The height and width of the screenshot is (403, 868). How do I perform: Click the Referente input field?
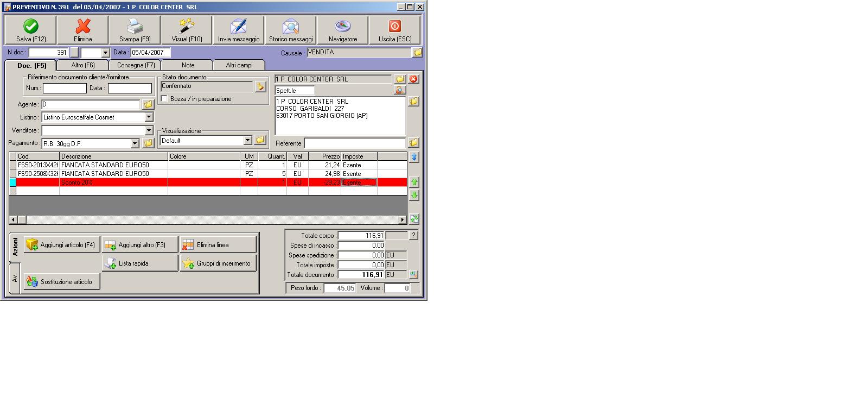pyautogui.click(x=355, y=143)
